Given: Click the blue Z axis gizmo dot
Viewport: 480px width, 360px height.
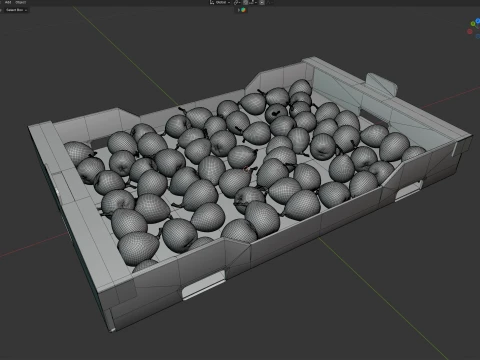Looking at the screenshot, I should point(478,21).
